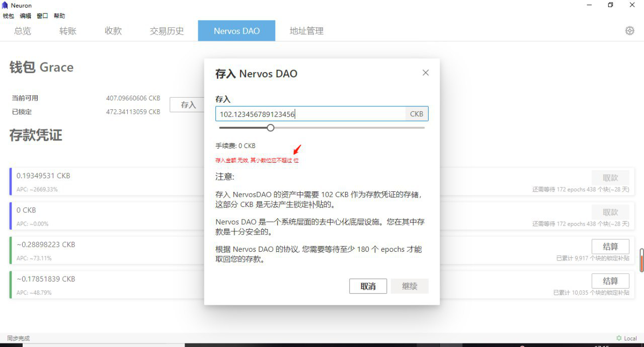Click the 存入 button beside wallet balance
This screenshot has width=644, height=347.
point(188,105)
